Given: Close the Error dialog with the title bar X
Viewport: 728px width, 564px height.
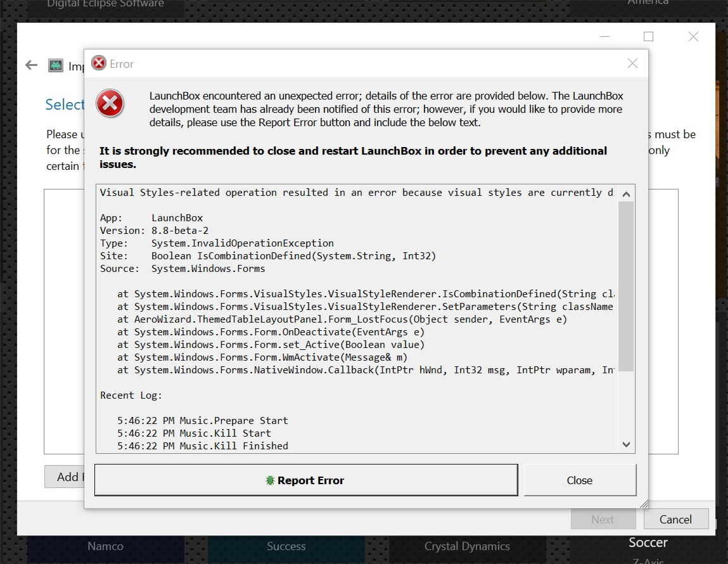Looking at the screenshot, I should (632, 63).
